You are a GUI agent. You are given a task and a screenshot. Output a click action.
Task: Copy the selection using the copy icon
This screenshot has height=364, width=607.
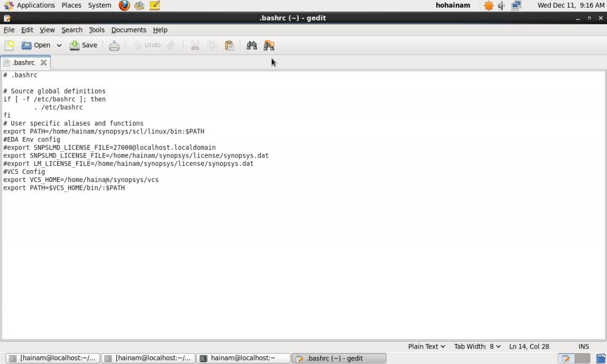212,46
